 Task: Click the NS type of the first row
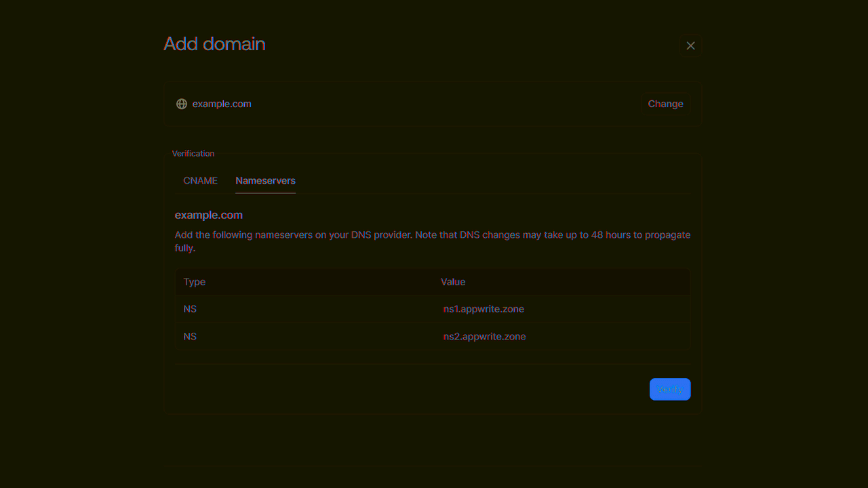190,308
